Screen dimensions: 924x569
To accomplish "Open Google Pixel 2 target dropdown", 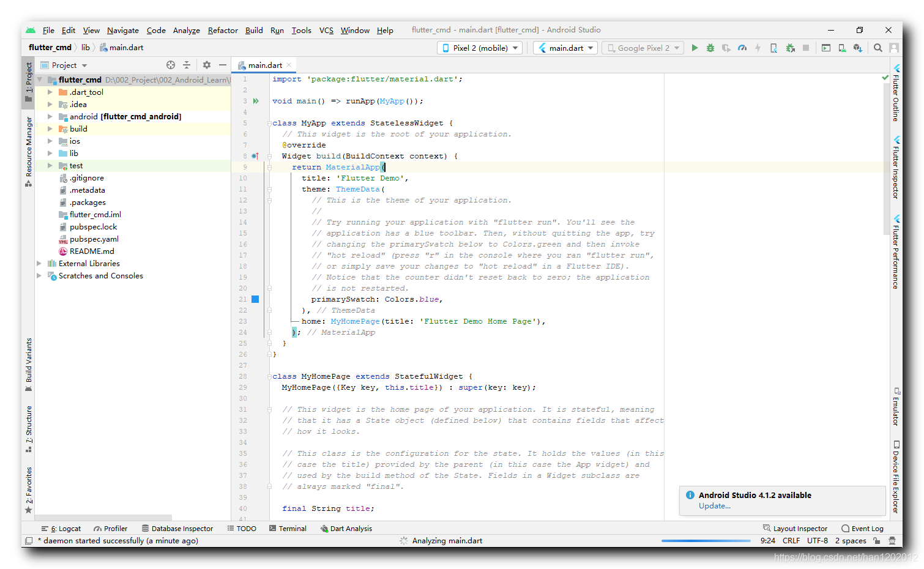I will pyautogui.click(x=643, y=48).
